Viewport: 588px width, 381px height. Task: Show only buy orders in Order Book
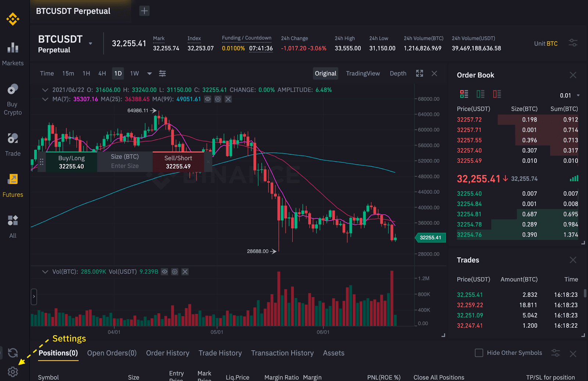[480, 94]
